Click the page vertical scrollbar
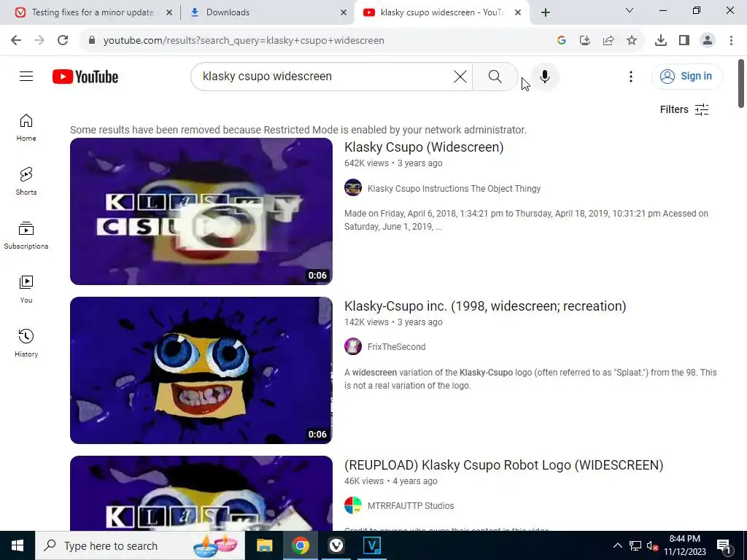This screenshot has width=747, height=560. pyautogui.click(x=741, y=83)
